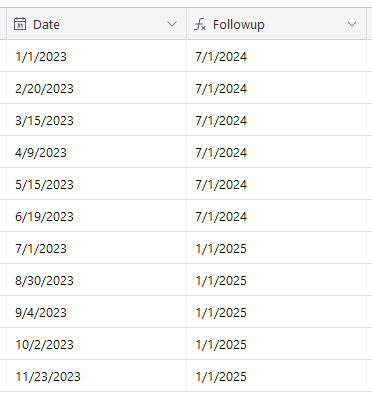Click the calendar icon in Date header
The height and width of the screenshot is (399, 372).
click(20, 24)
